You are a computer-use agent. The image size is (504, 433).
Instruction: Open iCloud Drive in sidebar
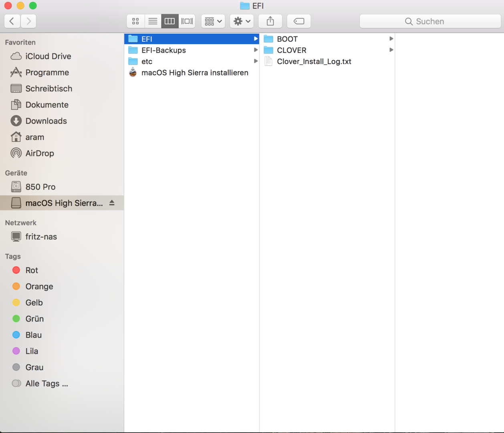click(x=62, y=57)
